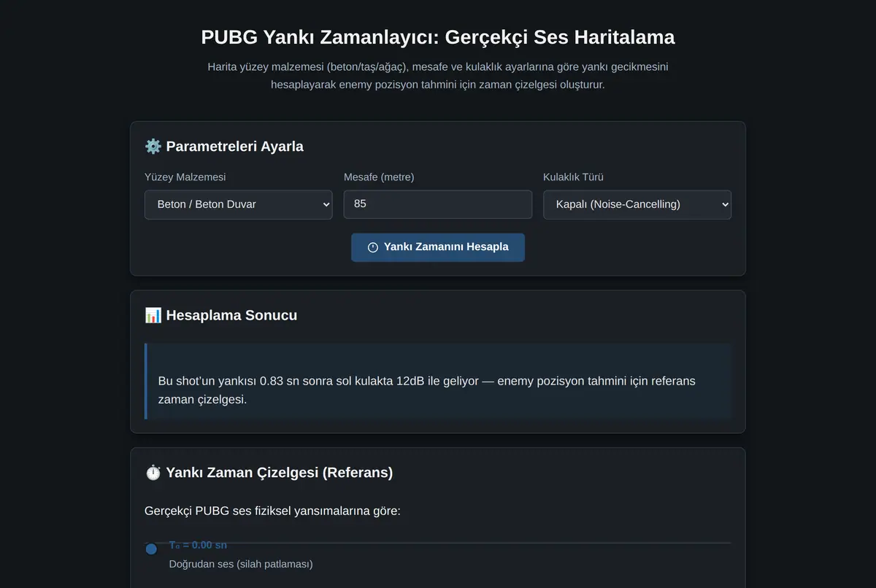The image size is (876, 588).
Task: Click the Yankı Zamanını Hesapla button
Action: click(x=438, y=247)
